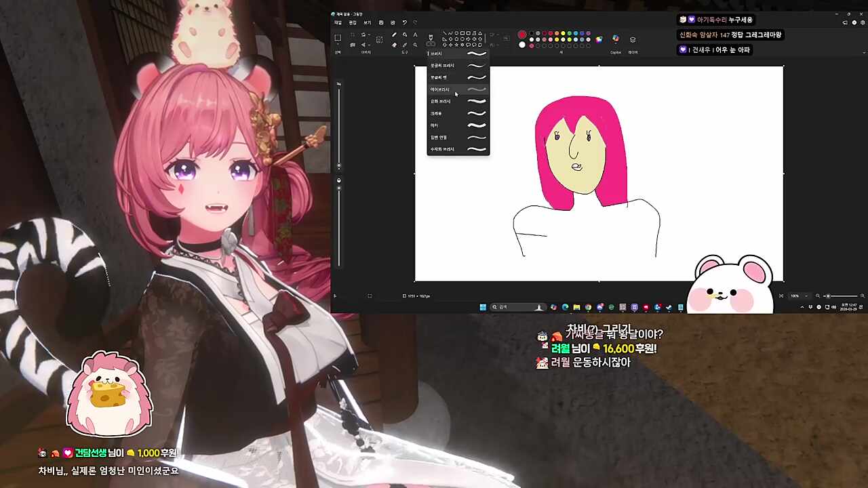Click the Crop image icon

click(351, 35)
